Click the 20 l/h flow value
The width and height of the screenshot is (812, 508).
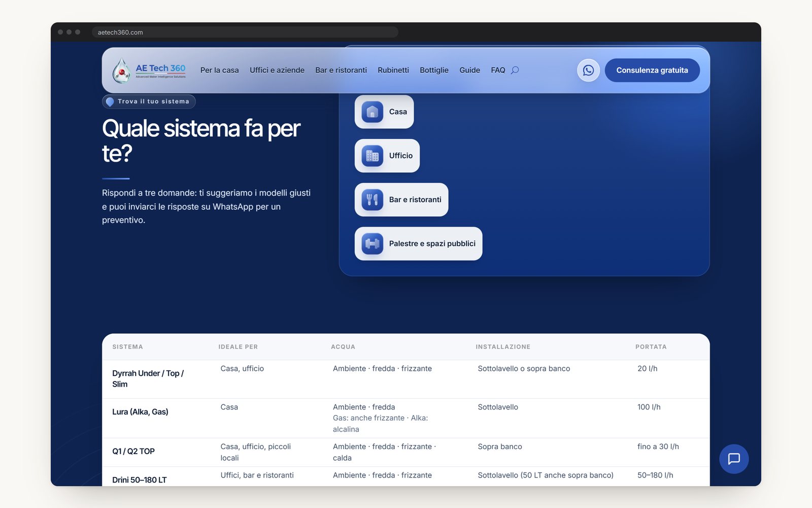click(648, 368)
